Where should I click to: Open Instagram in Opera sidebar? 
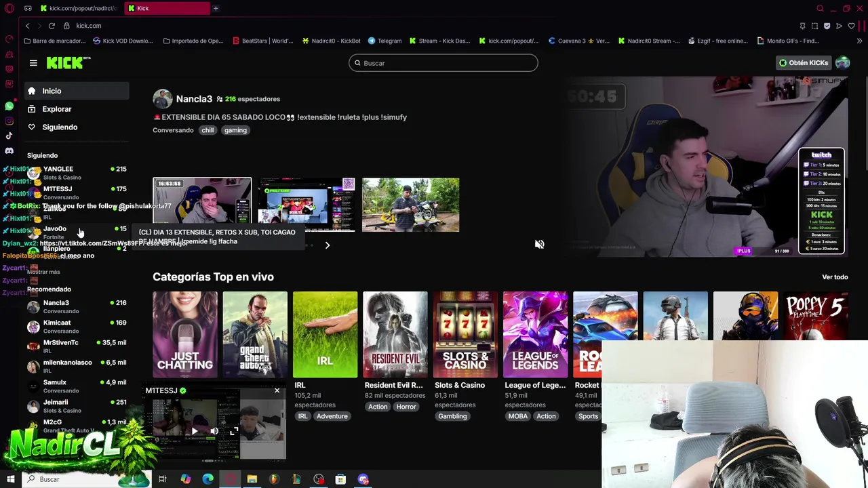tap(9, 121)
